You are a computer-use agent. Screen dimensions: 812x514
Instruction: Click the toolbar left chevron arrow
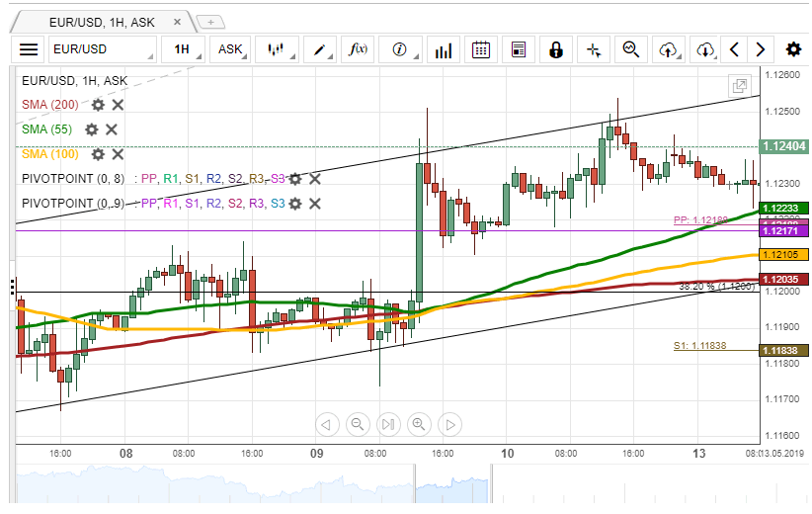pyautogui.click(x=734, y=49)
